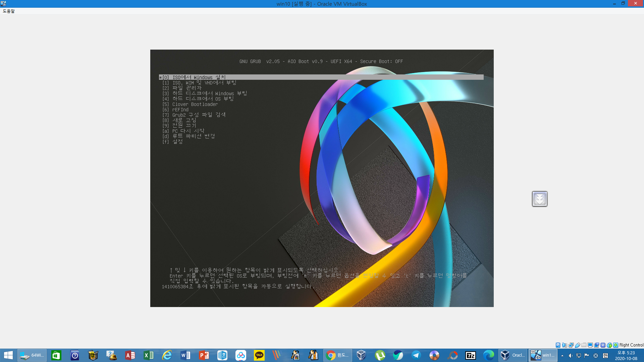This screenshot has height=362, width=644.
Task: Open Microsoft PowerPoint from the taskbar
Action: tap(204, 355)
